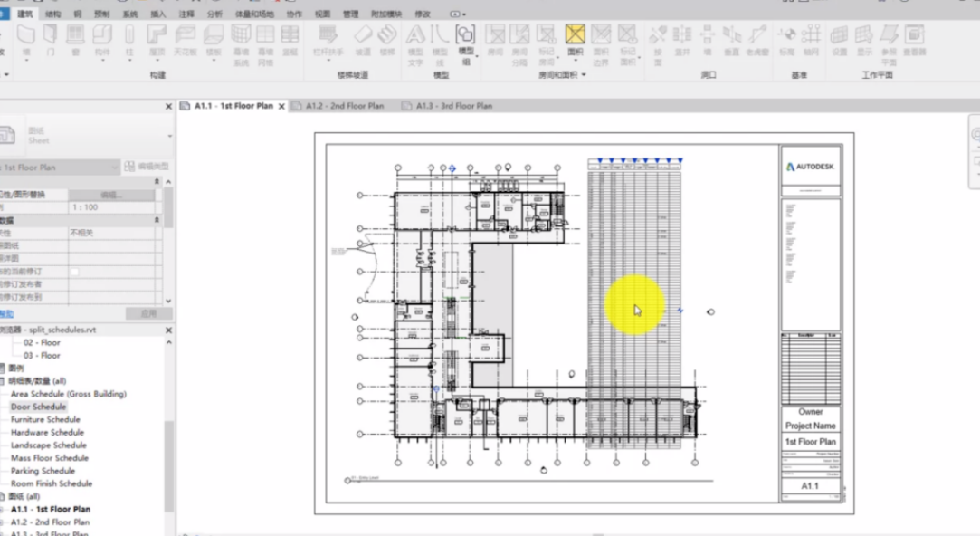
Task: Toggle the current revision checkbox in Properties
Action: [75, 272]
